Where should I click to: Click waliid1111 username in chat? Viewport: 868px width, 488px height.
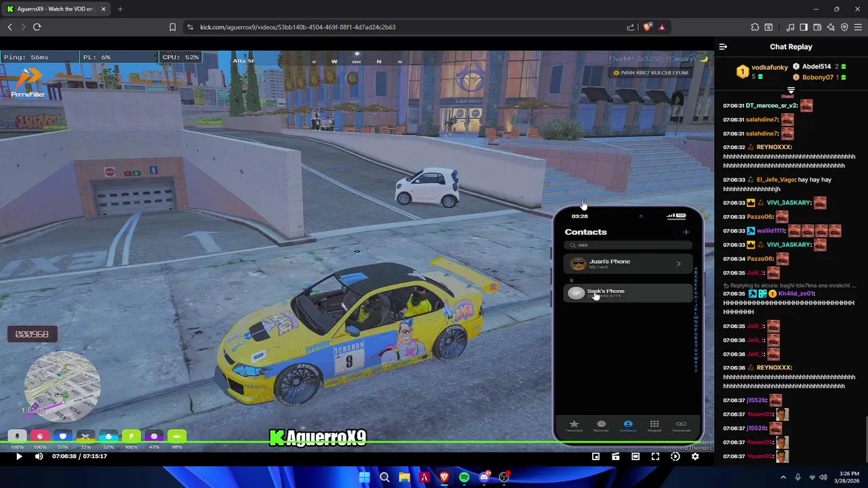coord(771,230)
